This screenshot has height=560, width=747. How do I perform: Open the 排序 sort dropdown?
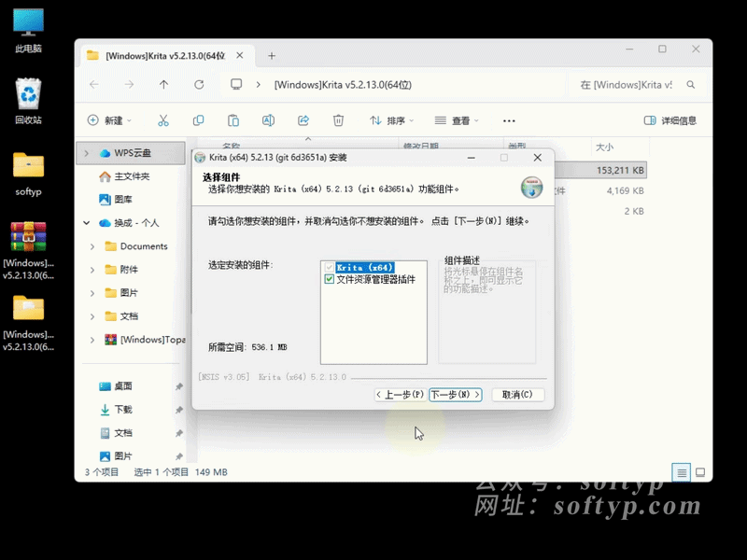pos(391,120)
